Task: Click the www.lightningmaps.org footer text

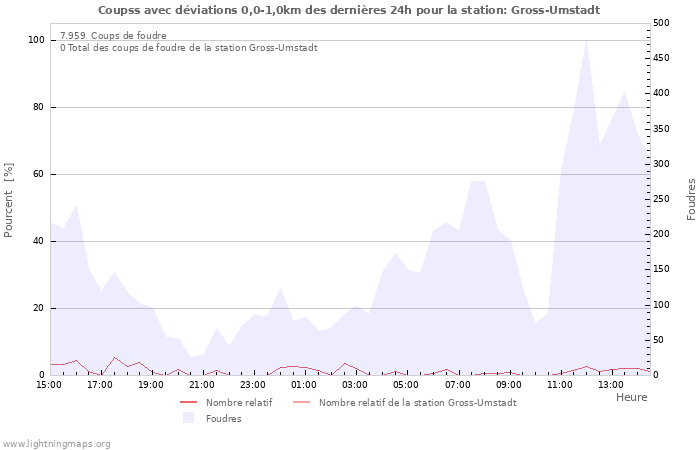Action: coord(56,444)
